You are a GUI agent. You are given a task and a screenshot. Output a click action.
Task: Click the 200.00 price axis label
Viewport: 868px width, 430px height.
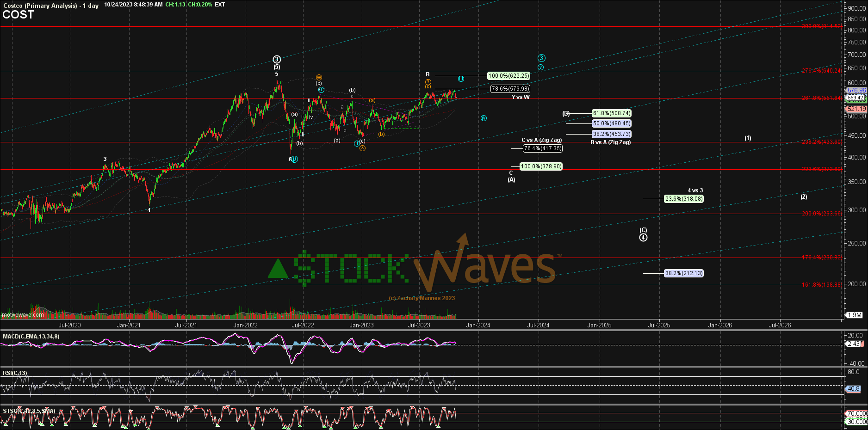click(856, 284)
